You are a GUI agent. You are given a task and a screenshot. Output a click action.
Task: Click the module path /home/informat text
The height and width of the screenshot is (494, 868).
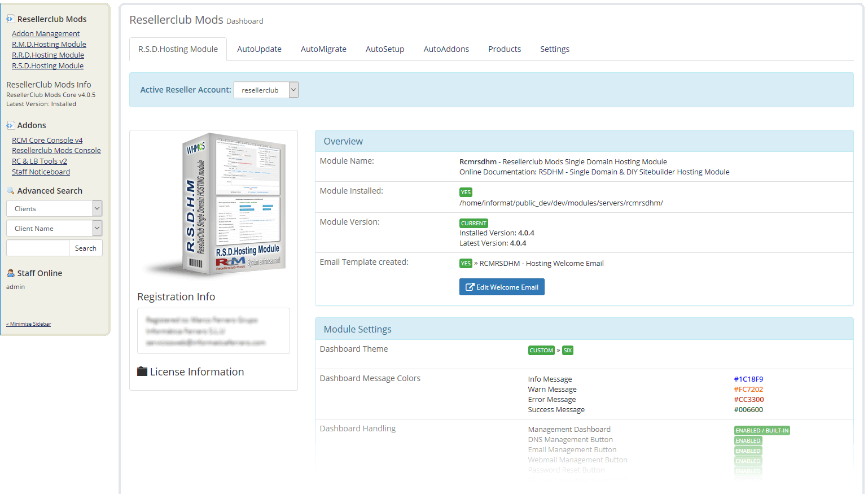click(x=561, y=203)
